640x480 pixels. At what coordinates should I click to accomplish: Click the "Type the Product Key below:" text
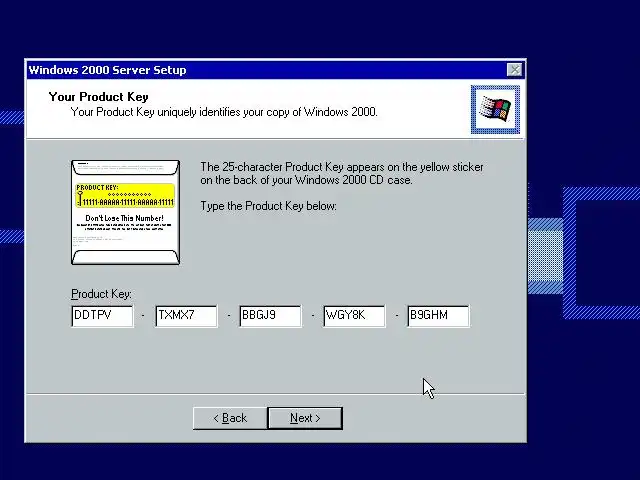click(268, 206)
